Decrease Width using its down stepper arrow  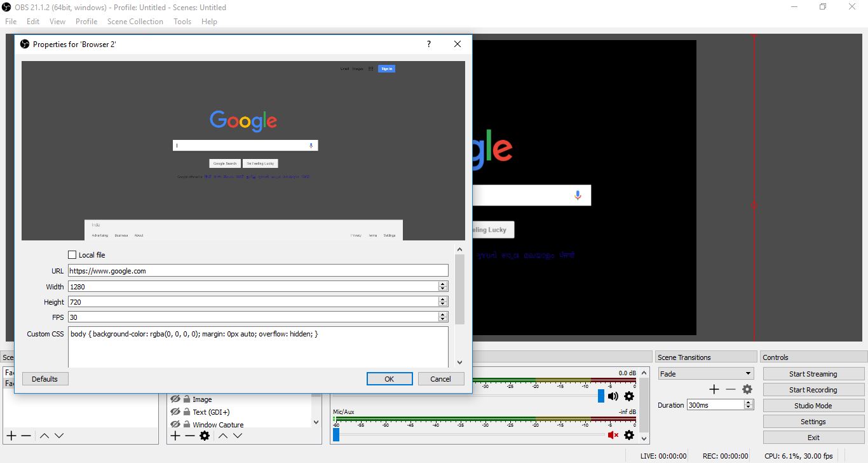point(443,289)
